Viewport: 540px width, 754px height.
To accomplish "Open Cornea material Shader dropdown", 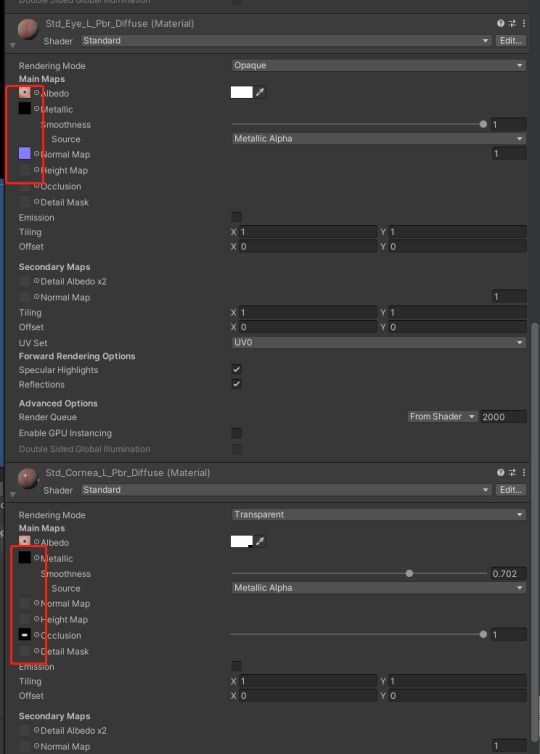I will [x=286, y=490].
